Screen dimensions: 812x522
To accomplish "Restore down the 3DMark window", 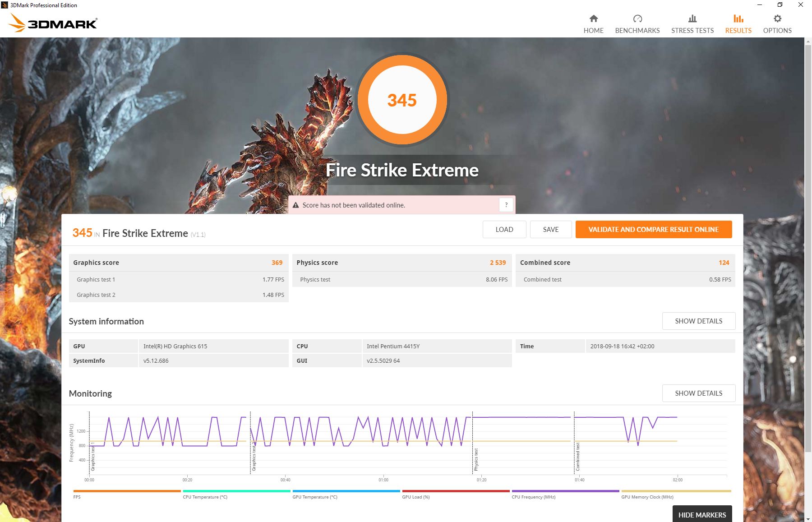I will coord(780,5).
